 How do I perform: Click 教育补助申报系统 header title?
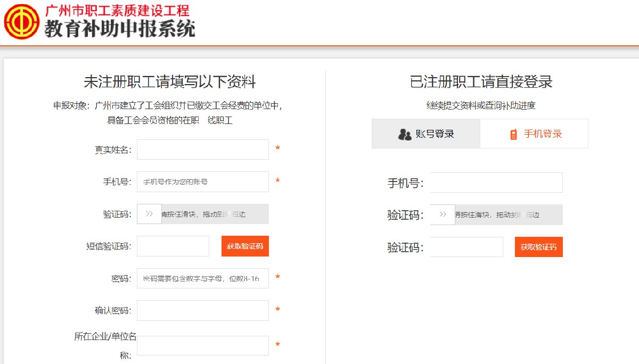(x=120, y=29)
